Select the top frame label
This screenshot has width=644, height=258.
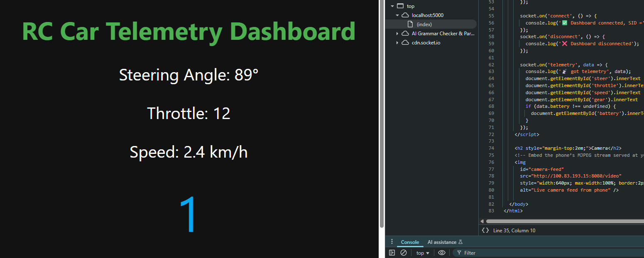point(411,6)
